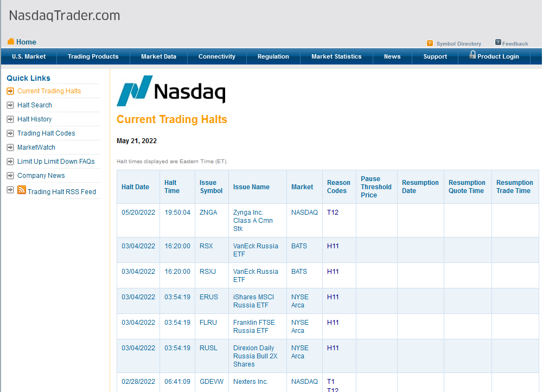The height and width of the screenshot is (392, 543).
Task: Click the Resumption Quote Time column header
Action: pos(467,187)
